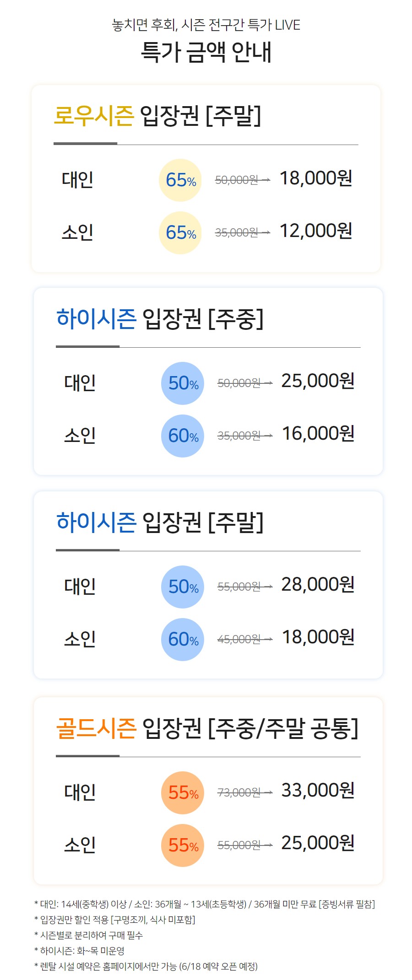This screenshot has width=412, height=980.
Task: Select the 하이시즌 입장권 [주중] heading
Action: pos(160,319)
